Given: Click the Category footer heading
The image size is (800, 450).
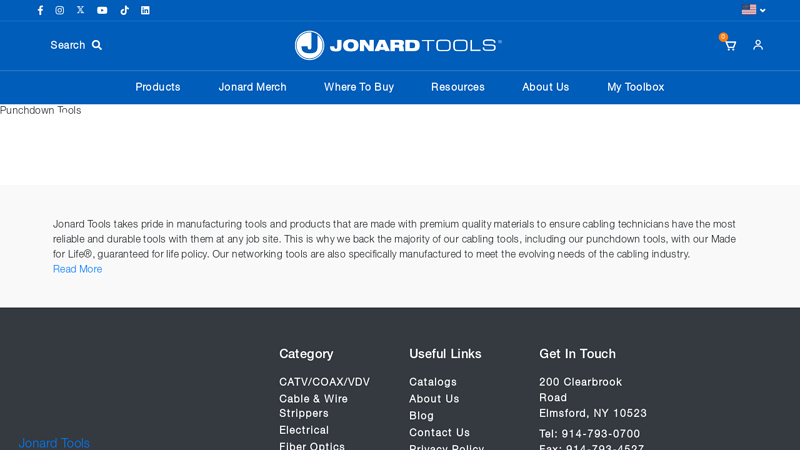Looking at the screenshot, I should click(306, 354).
